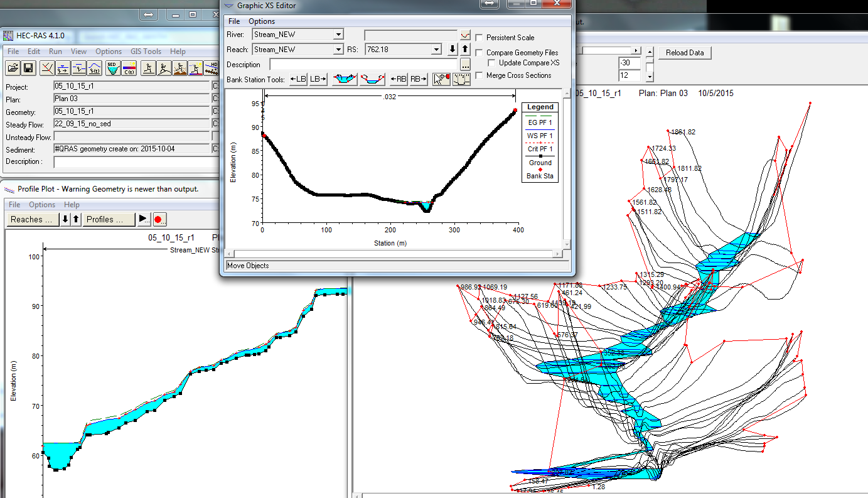This screenshot has height=498, width=868.
Task: Run unsteady flow analysis icon
Action: pyautogui.click(x=164, y=68)
